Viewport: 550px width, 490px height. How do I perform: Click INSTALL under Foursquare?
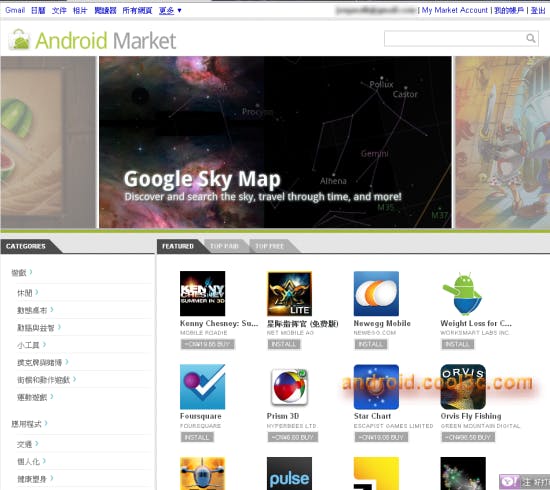[197, 437]
